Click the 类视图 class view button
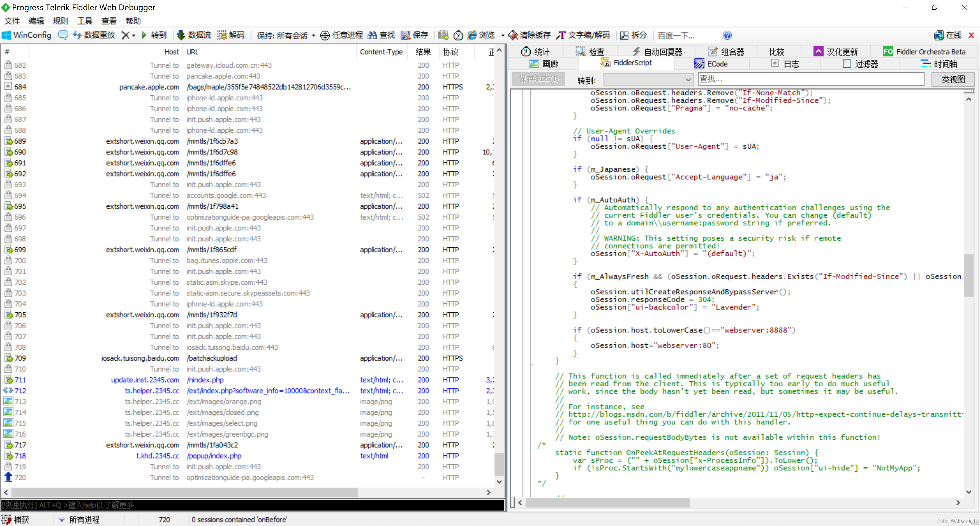This screenshot has height=526, width=980. point(953,79)
